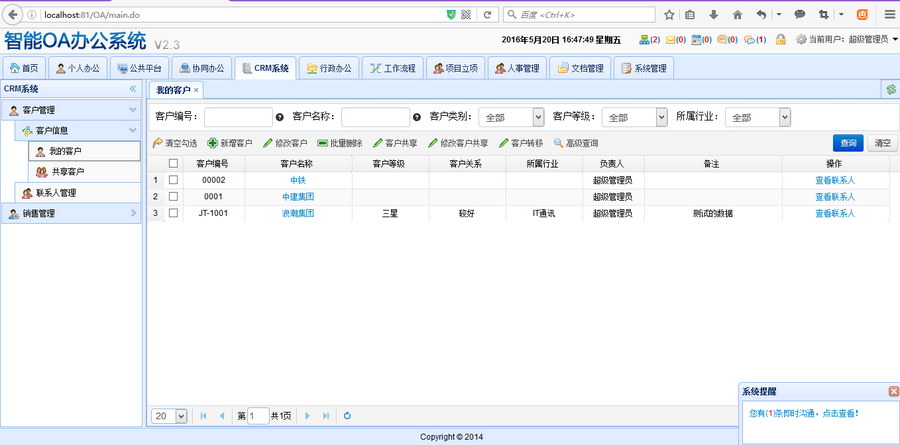Go to first page in pager
Image resolution: width=900 pixels, height=445 pixels.
(203, 416)
